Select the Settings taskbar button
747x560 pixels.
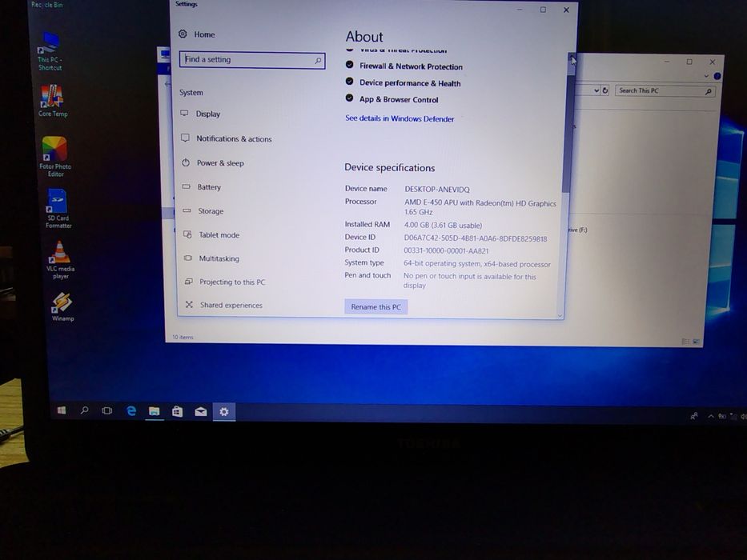click(224, 411)
